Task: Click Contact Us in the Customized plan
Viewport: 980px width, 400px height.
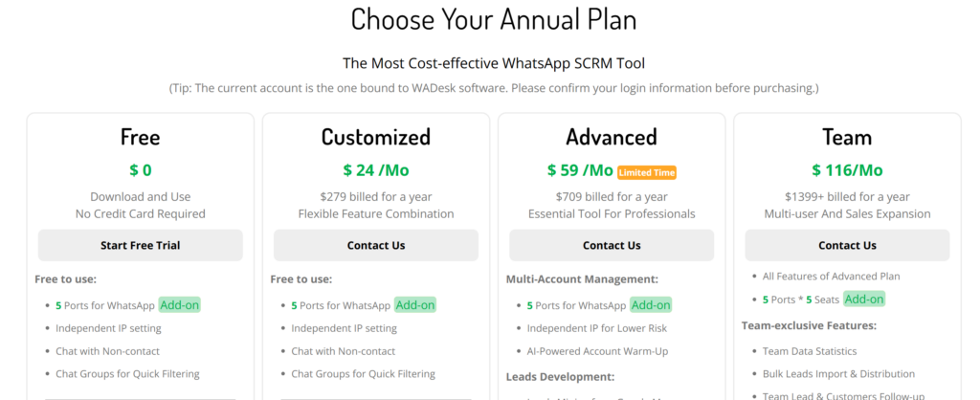Action: coord(376,245)
